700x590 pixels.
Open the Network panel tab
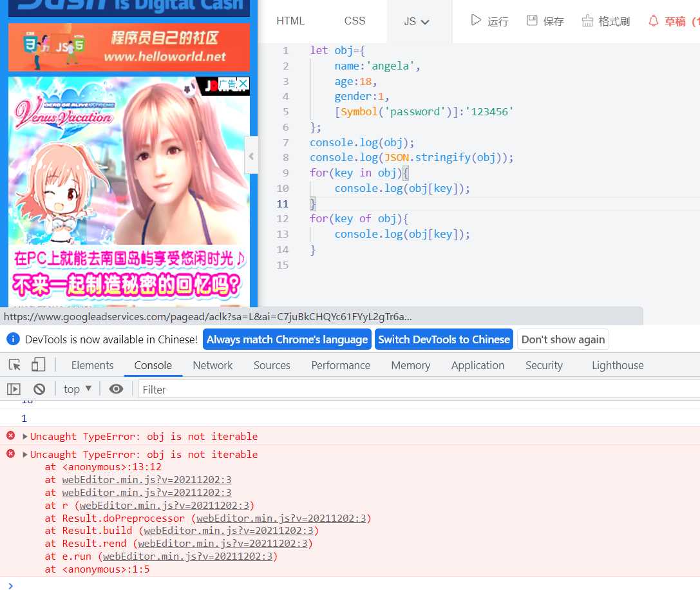point(213,365)
